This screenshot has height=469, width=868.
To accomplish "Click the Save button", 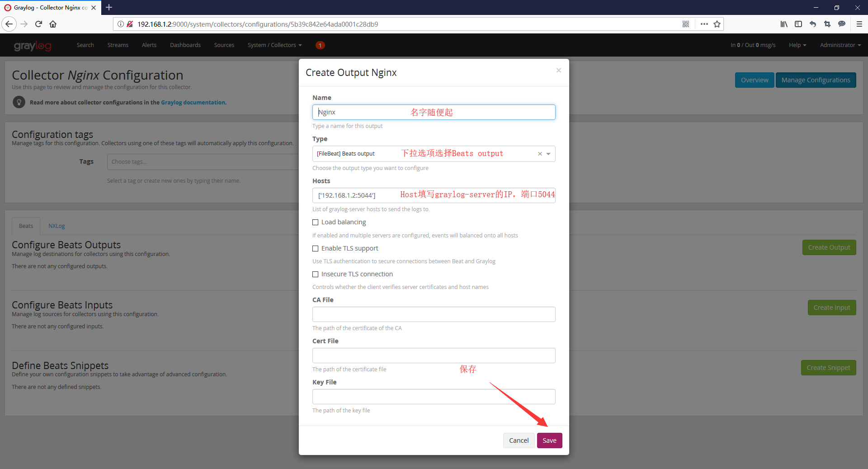I will [549, 441].
